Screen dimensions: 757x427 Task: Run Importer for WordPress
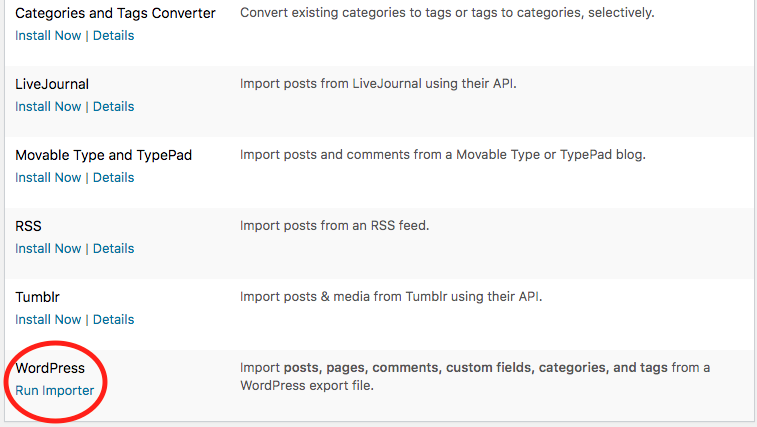tap(55, 391)
